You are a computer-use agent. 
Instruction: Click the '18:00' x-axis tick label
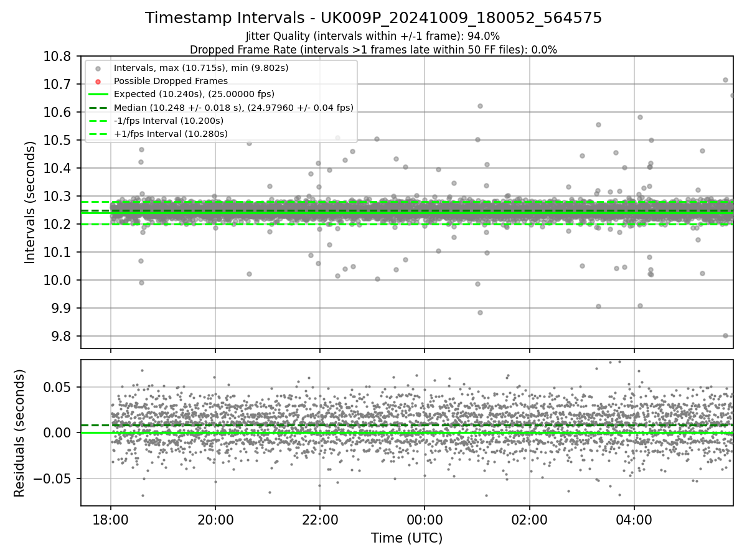tap(111, 519)
